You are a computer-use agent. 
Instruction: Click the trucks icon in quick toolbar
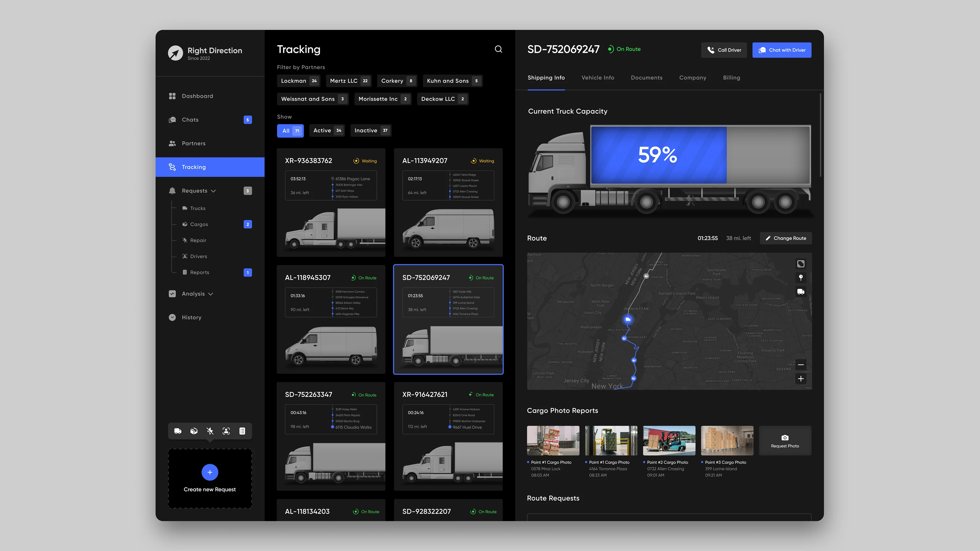[x=178, y=431]
